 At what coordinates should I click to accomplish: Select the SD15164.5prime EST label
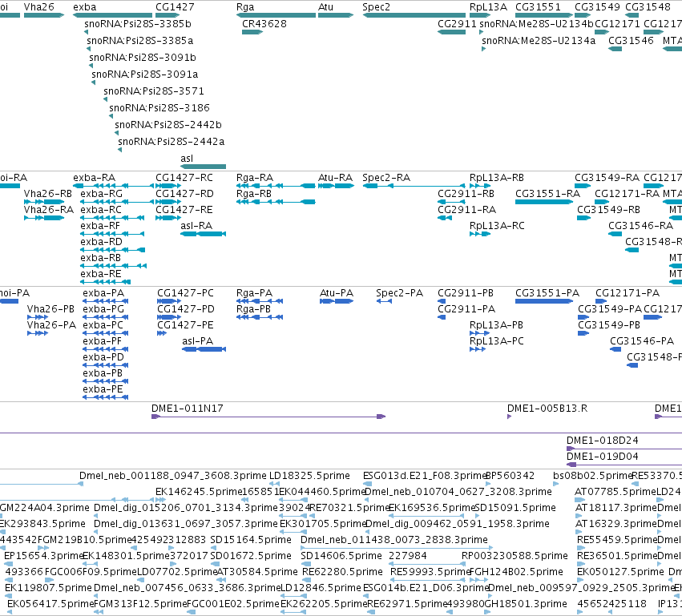pyautogui.click(x=251, y=540)
